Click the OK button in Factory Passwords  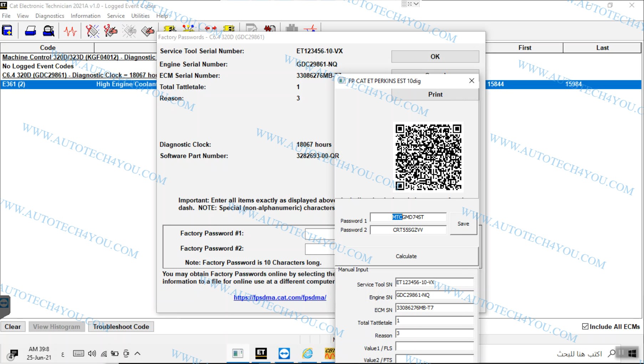[435, 57]
